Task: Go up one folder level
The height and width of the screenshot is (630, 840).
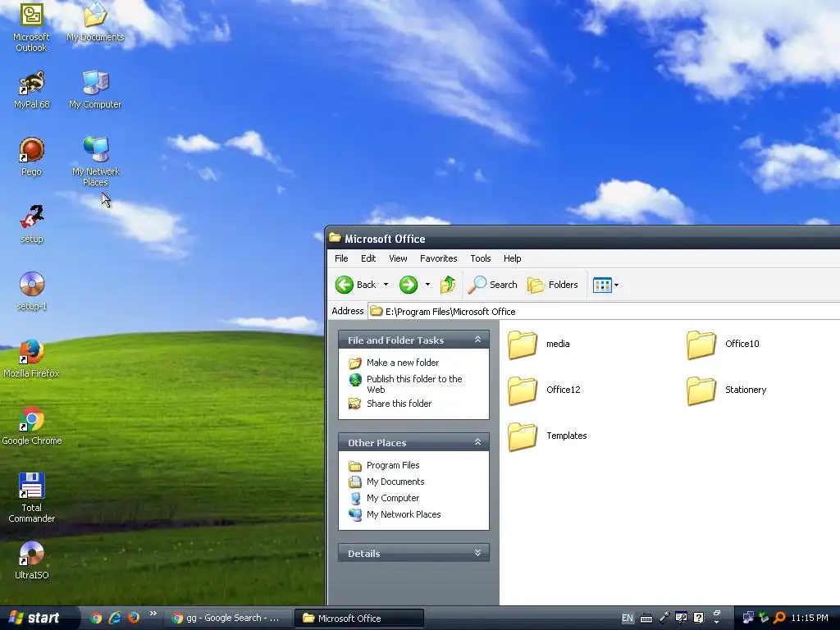Action: pos(448,285)
